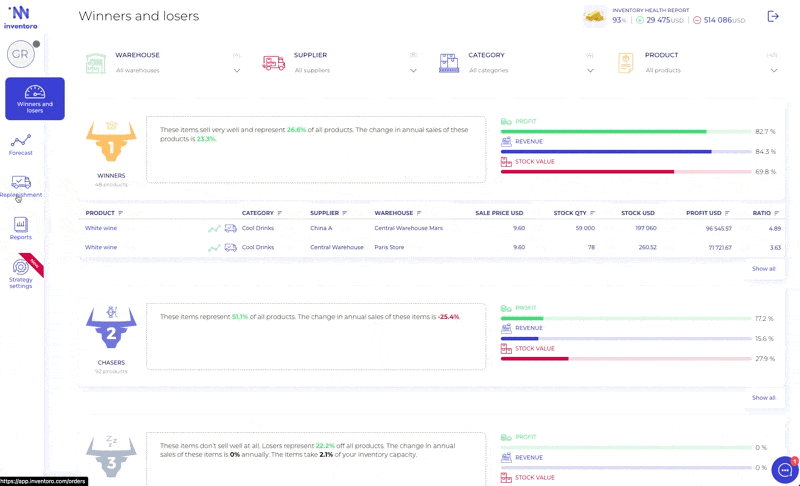This screenshot has width=800, height=486.
Task: Sort by the Ratio column filter icon
Action: pyautogui.click(x=777, y=213)
